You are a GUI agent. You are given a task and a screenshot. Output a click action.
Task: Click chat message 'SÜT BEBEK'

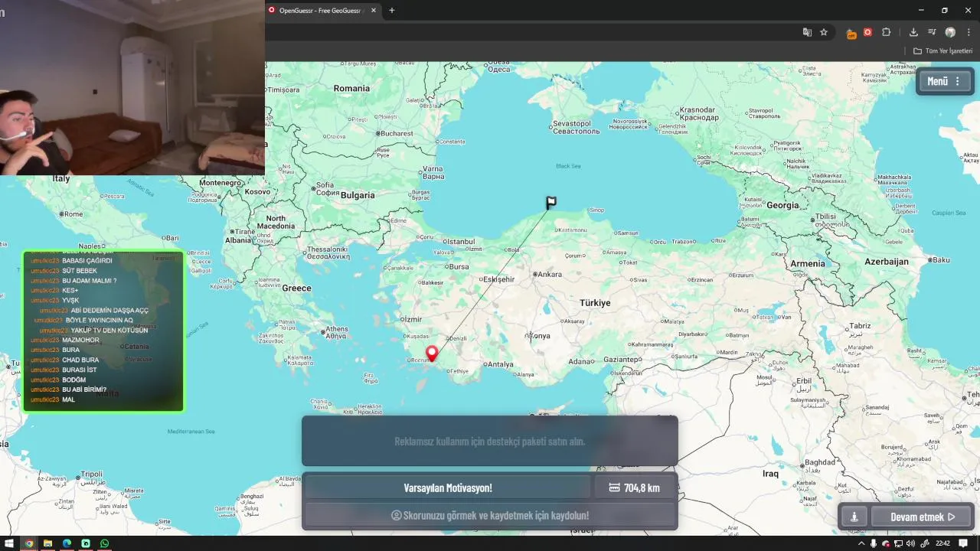80,271
